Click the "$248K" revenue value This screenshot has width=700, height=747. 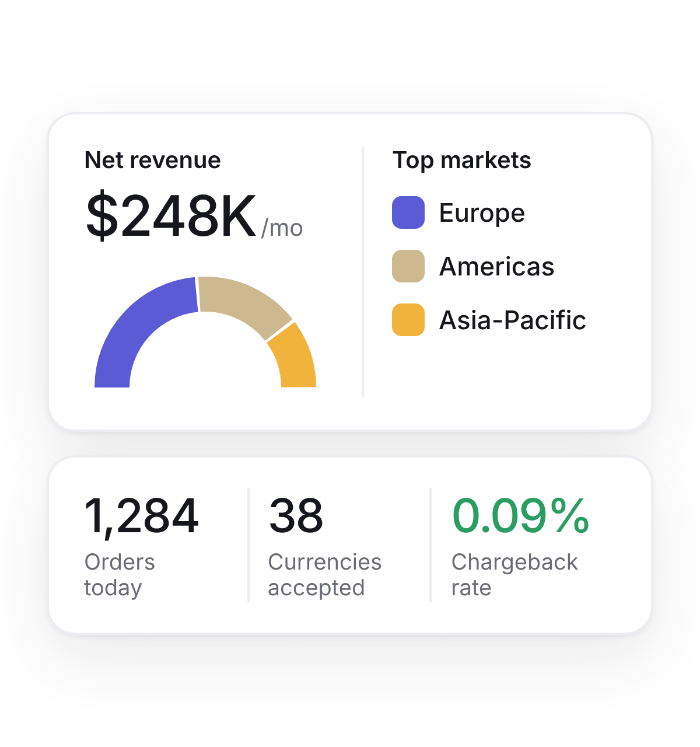point(171,217)
